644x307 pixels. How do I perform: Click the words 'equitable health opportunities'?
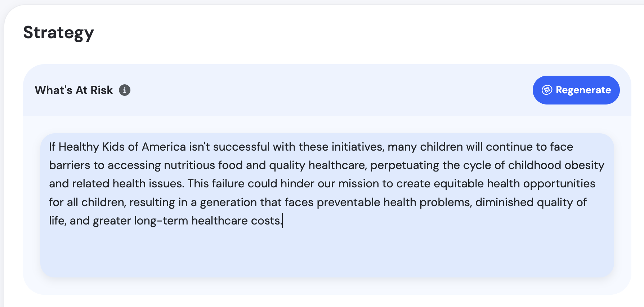(514, 184)
